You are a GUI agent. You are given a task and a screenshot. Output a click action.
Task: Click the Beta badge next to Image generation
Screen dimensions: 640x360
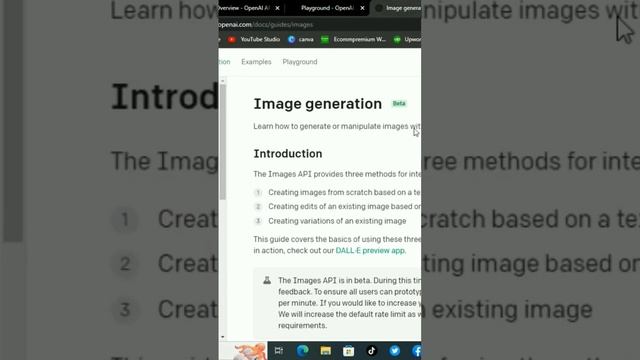pos(399,104)
